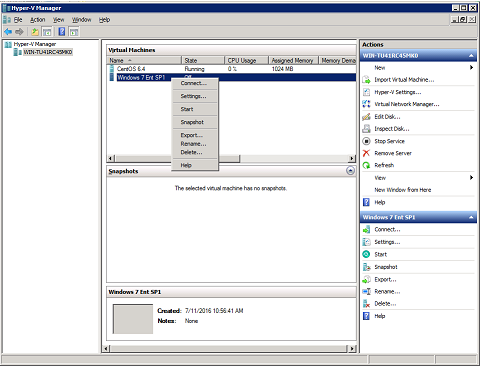
Task: Choose Connect... in the context menu
Action: pyautogui.click(x=195, y=83)
